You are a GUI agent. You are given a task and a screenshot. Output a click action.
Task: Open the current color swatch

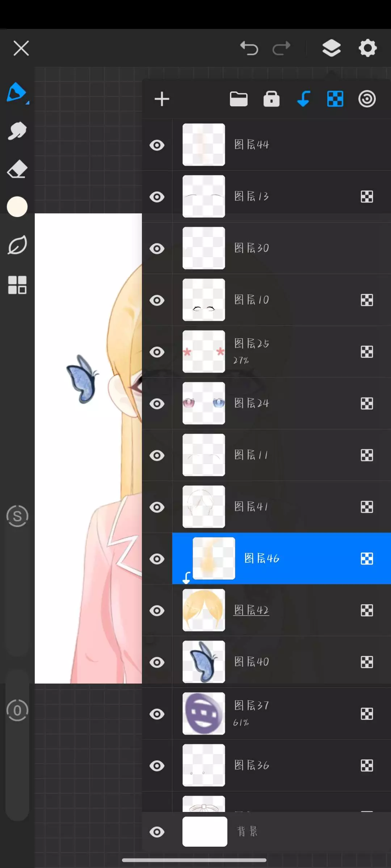coord(17,207)
